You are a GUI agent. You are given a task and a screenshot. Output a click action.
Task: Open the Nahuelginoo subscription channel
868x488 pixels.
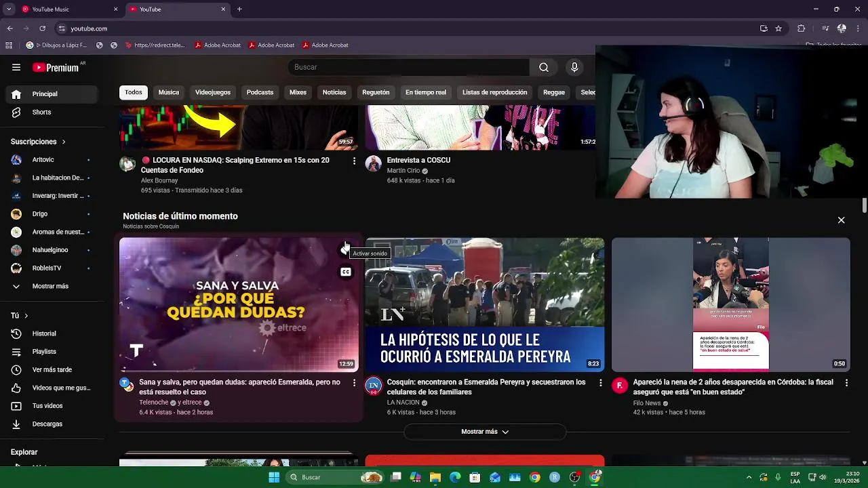point(52,250)
